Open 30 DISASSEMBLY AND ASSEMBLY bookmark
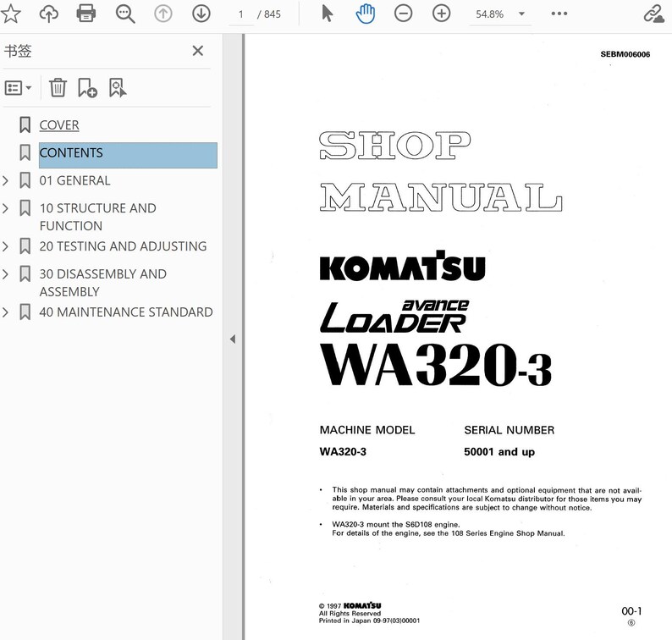This screenshot has width=672, height=640. 103,283
